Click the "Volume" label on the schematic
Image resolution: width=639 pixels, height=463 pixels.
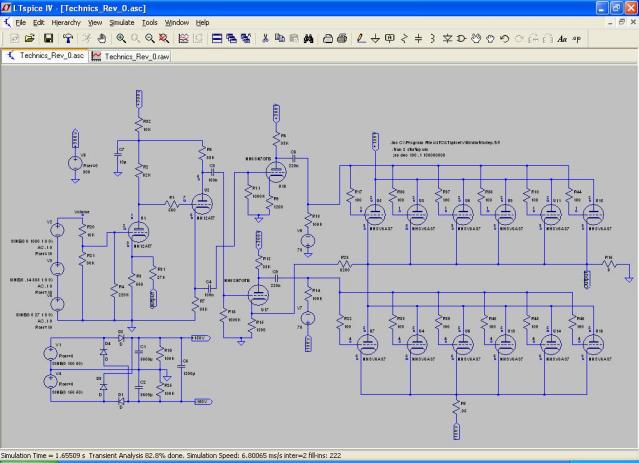(x=82, y=212)
